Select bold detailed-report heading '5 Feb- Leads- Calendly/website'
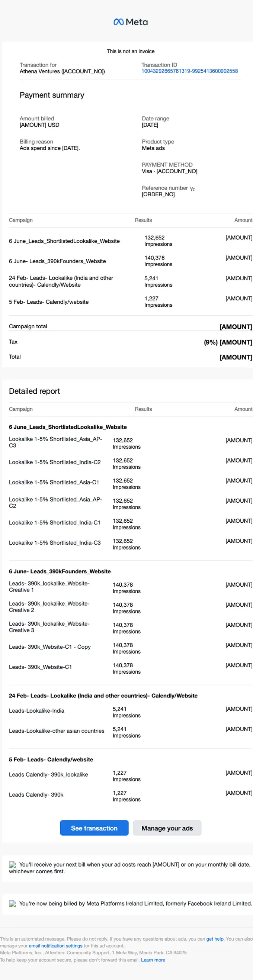This screenshot has height=980, width=253. [51, 759]
